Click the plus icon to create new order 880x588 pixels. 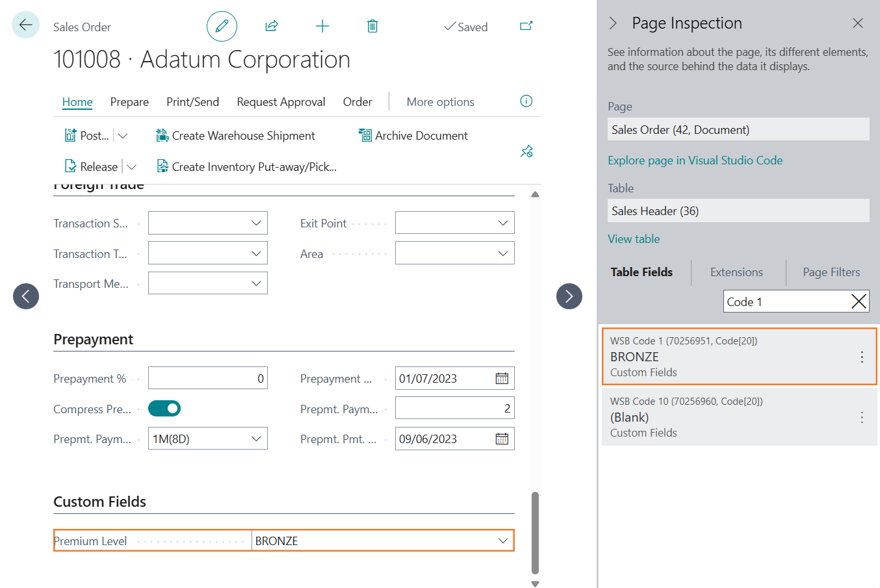[322, 27]
